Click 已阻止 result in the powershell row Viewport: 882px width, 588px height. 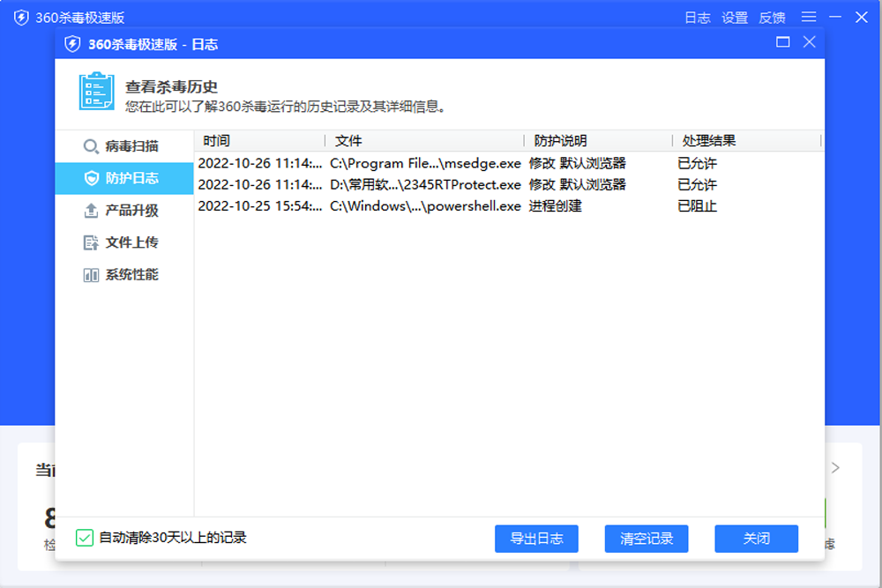pos(697,206)
